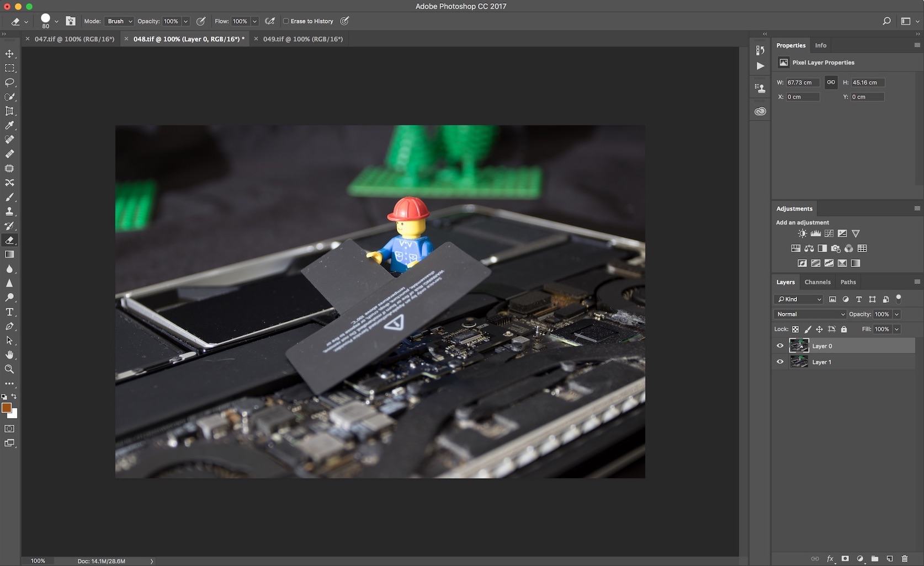The image size is (924, 566).
Task: Open Adjustments panel menu
Action: click(917, 208)
